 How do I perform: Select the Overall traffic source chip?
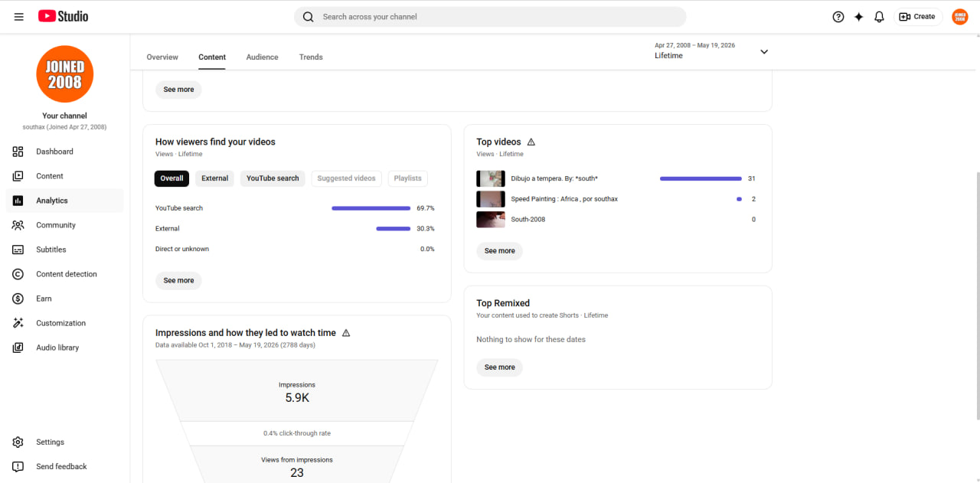click(x=171, y=178)
